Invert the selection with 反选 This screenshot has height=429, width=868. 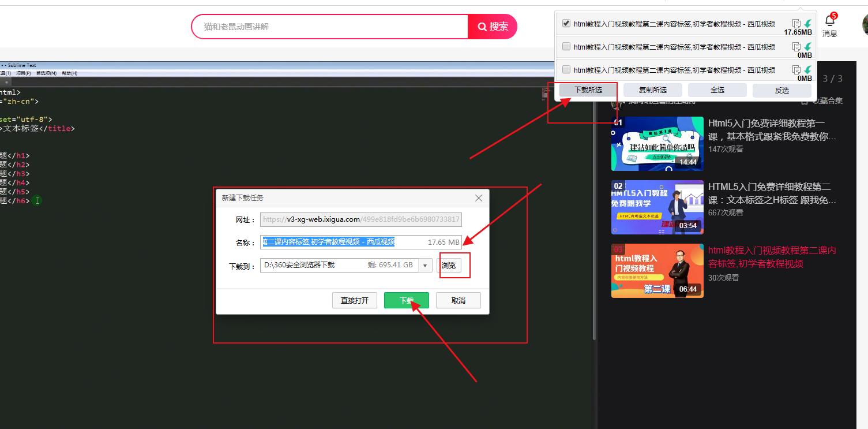pyautogui.click(x=782, y=90)
